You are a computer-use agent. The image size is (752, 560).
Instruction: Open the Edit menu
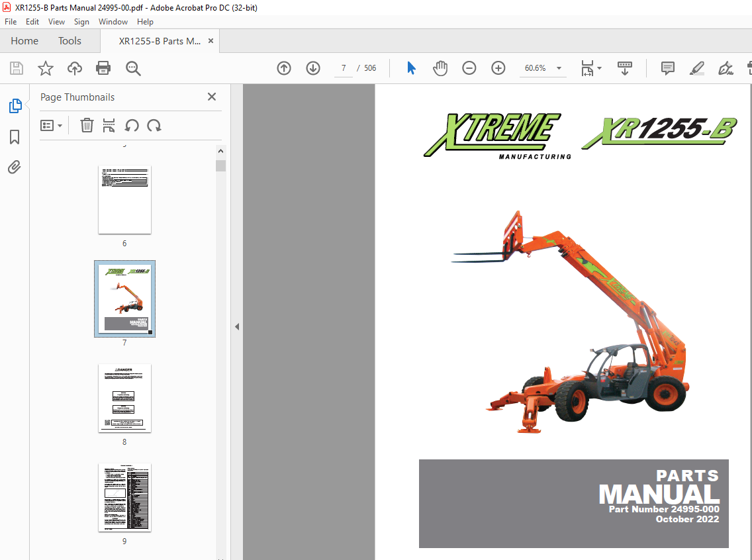32,22
